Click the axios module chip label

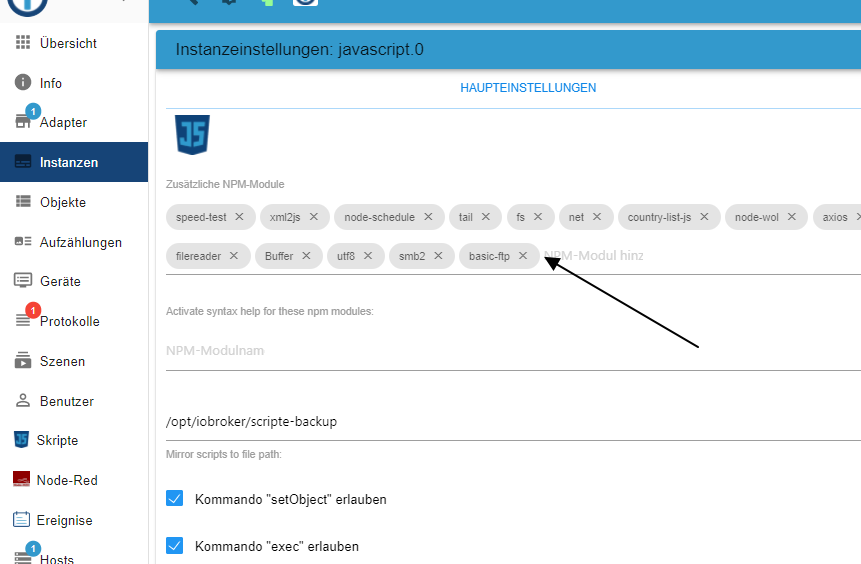[835, 217]
